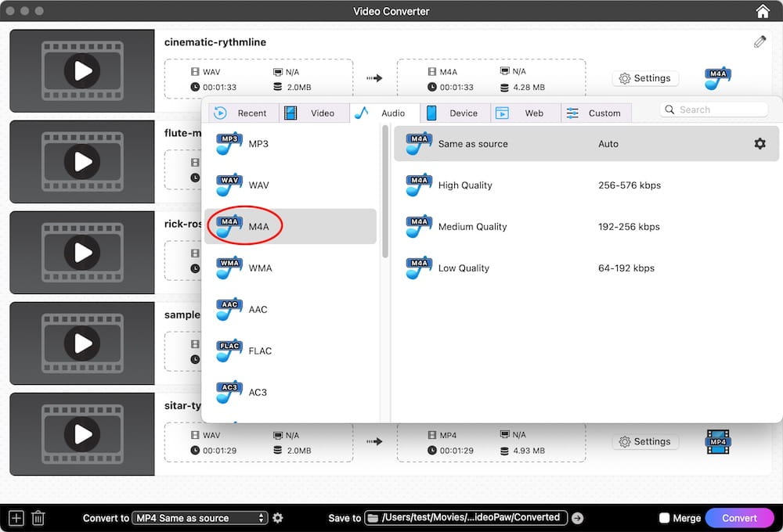The height and width of the screenshot is (532, 783).
Task: Open MP4 output format icon for sitar file
Action: click(718, 442)
